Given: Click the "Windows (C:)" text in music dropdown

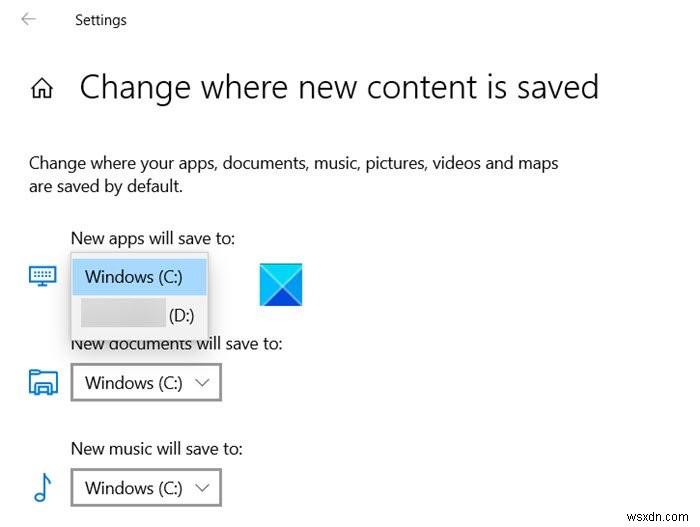Looking at the screenshot, I should tap(134, 488).
